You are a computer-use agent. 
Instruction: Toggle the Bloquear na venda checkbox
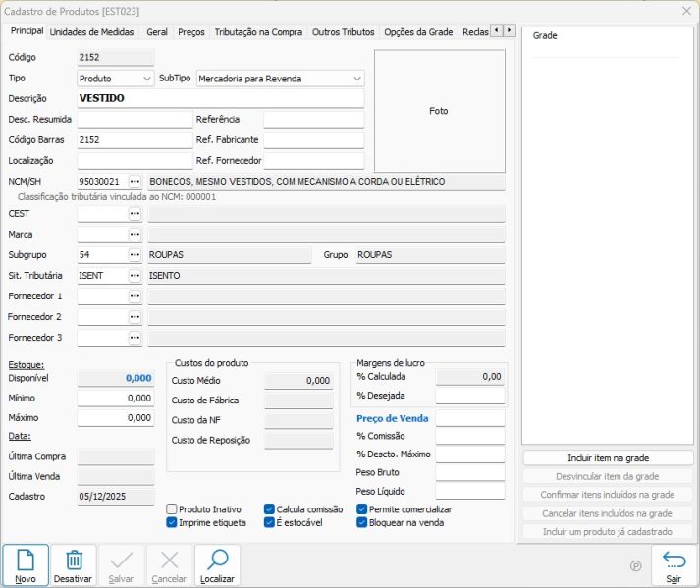click(362, 523)
